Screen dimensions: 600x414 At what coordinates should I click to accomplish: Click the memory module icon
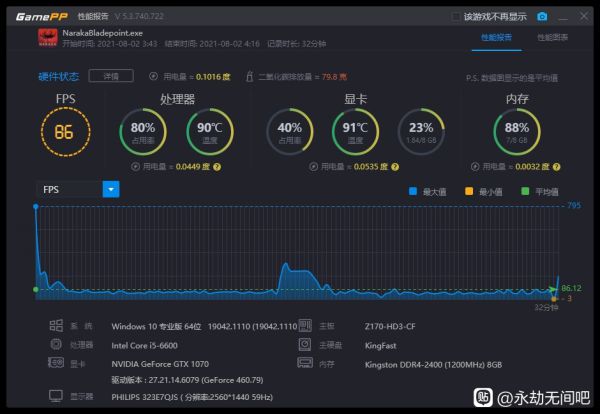pyautogui.click(x=305, y=363)
